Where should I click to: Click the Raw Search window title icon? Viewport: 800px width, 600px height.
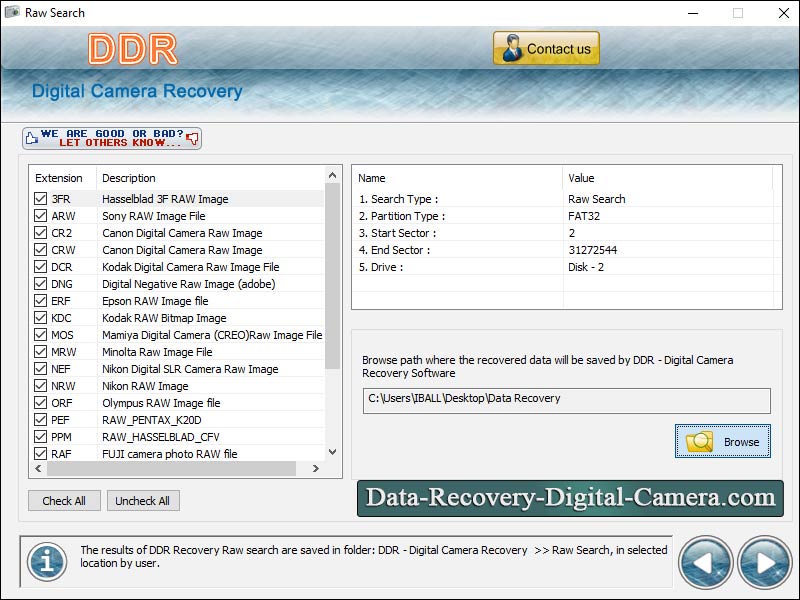coord(12,12)
